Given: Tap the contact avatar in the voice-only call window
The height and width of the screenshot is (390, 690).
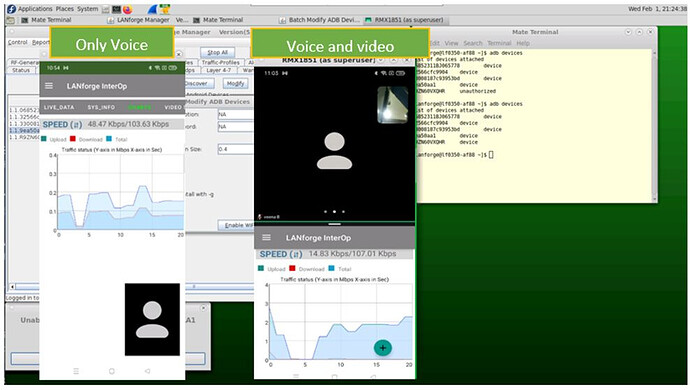Looking at the screenshot, I should point(152,319).
